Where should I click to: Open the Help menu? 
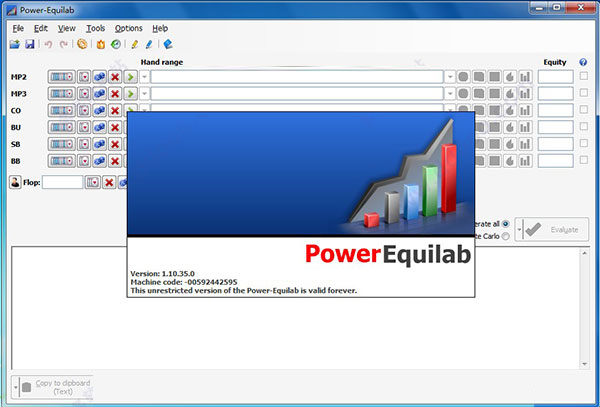(160, 28)
